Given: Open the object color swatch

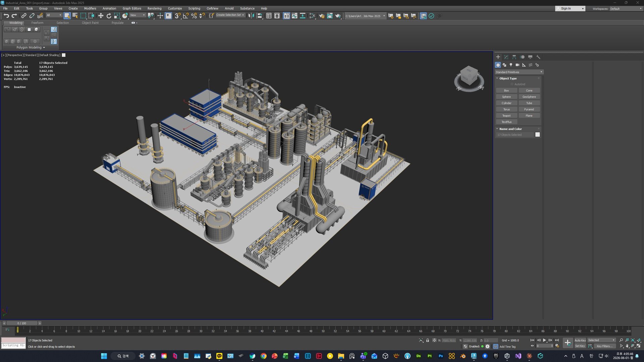Looking at the screenshot, I should click(538, 135).
